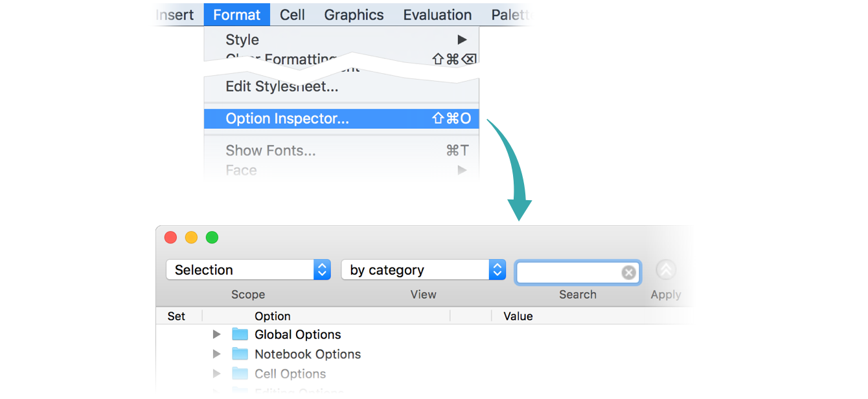Click the Show Fonts menu item
This screenshot has width=868, height=399.
click(x=271, y=151)
